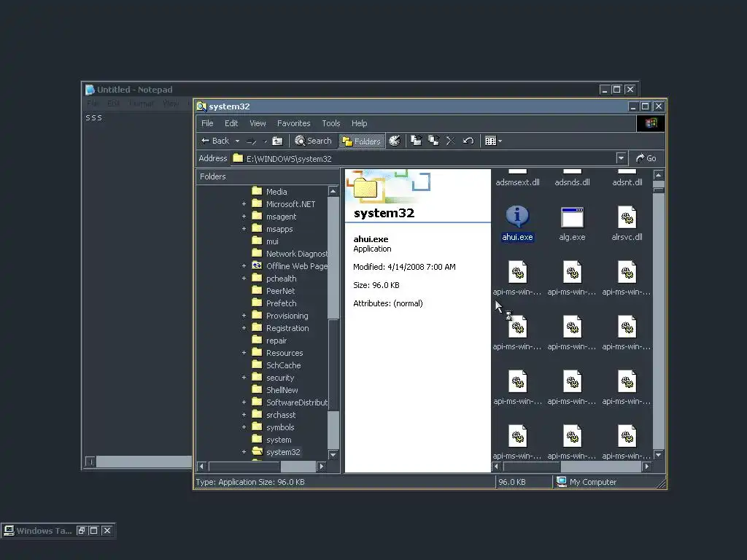Screen dimensions: 747x560
Task: Toggle the Folders pane button
Action: [x=362, y=141]
